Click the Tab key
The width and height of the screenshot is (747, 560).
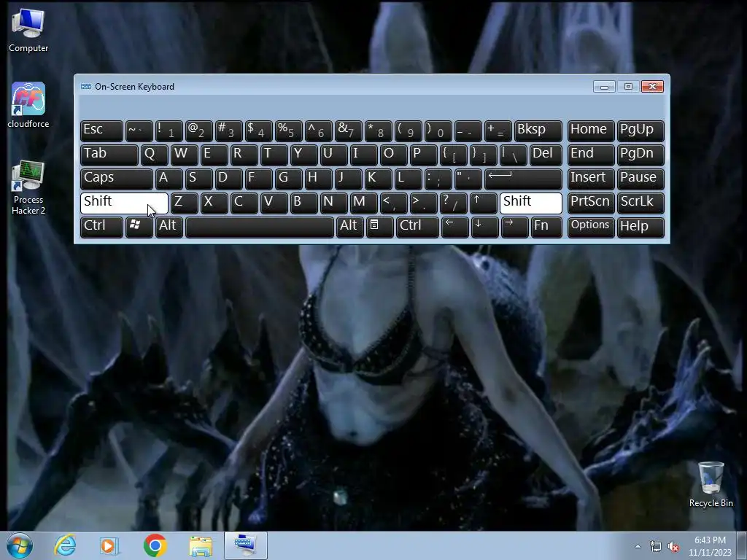[x=109, y=155]
